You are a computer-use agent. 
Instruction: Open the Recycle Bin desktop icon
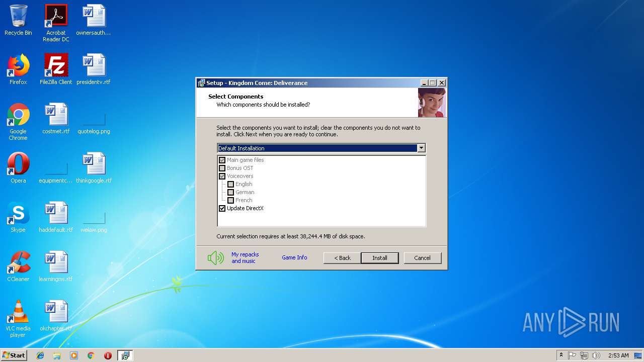(18, 20)
